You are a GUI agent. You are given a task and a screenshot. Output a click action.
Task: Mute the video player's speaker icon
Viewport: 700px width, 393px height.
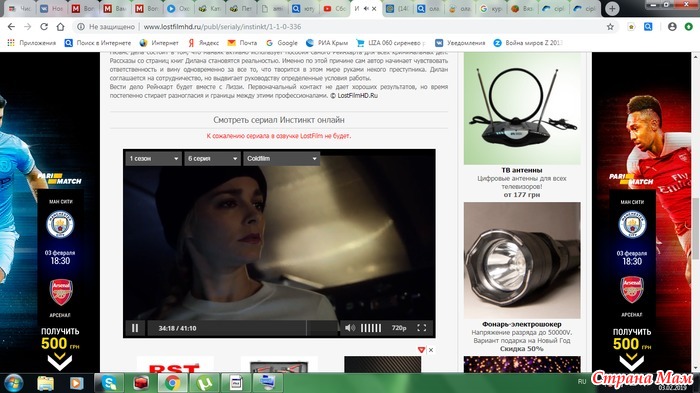pos(350,328)
